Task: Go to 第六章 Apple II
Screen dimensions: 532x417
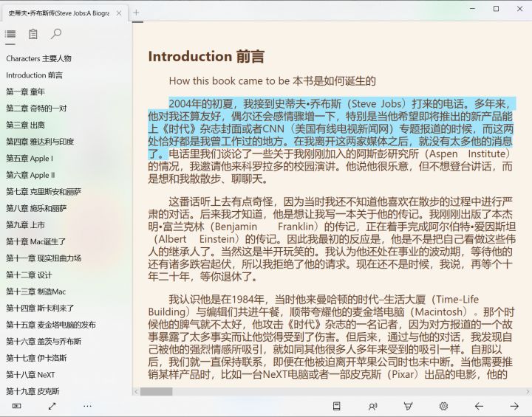Action: pos(30,175)
